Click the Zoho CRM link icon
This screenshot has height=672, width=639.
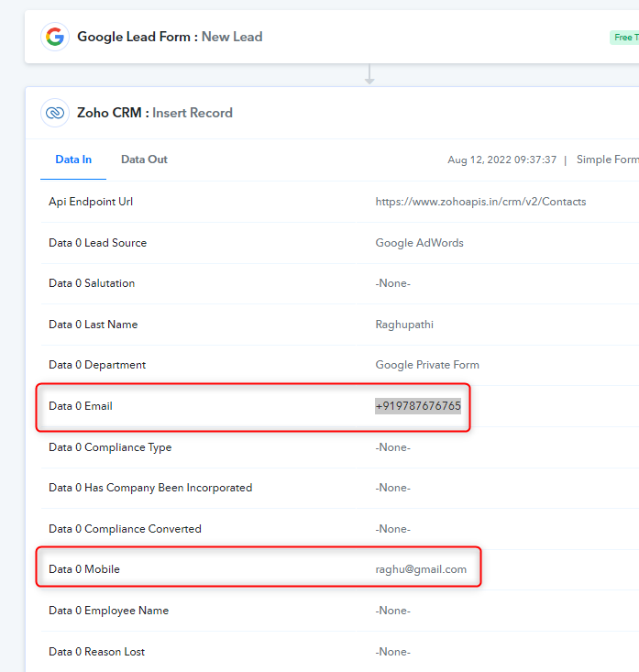55,113
